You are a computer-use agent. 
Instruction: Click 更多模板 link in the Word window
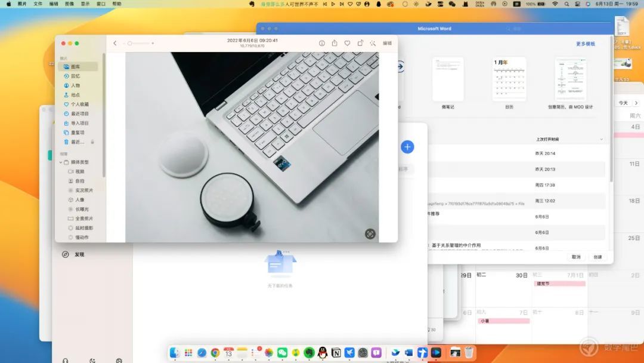(586, 44)
